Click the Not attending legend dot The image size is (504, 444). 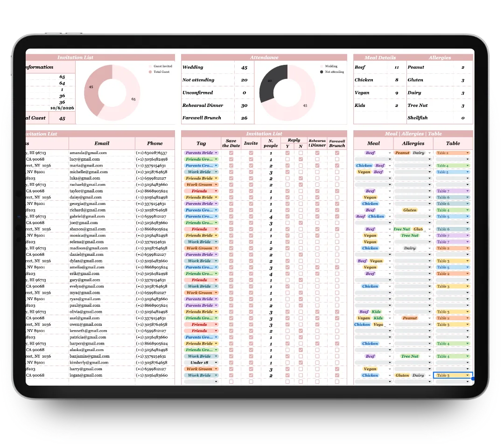pos(321,72)
